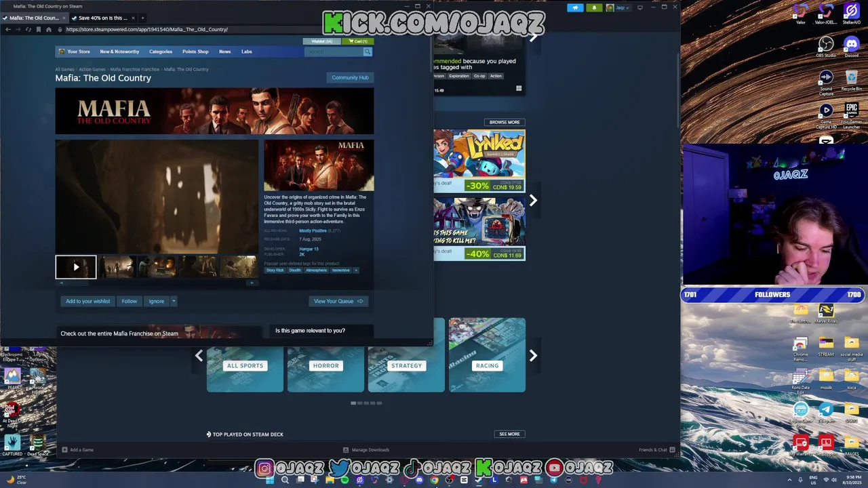868x488 pixels.
Task: Switch to the Mafia: The Old Country tab
Action: click(33, 18)
